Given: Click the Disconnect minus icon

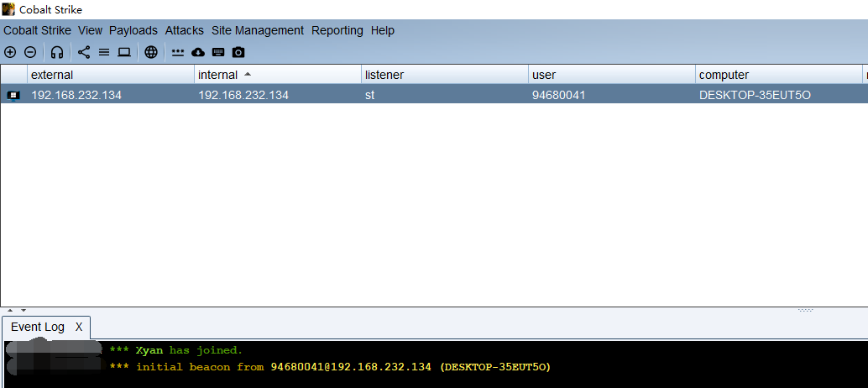Looking at the screenshot, I should click(30, 52).
